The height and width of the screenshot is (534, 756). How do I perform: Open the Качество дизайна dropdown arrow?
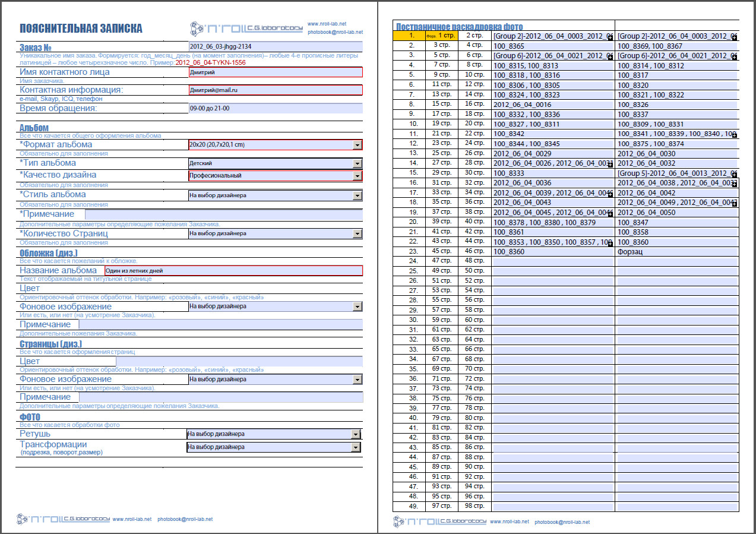(x=357, y=176)
